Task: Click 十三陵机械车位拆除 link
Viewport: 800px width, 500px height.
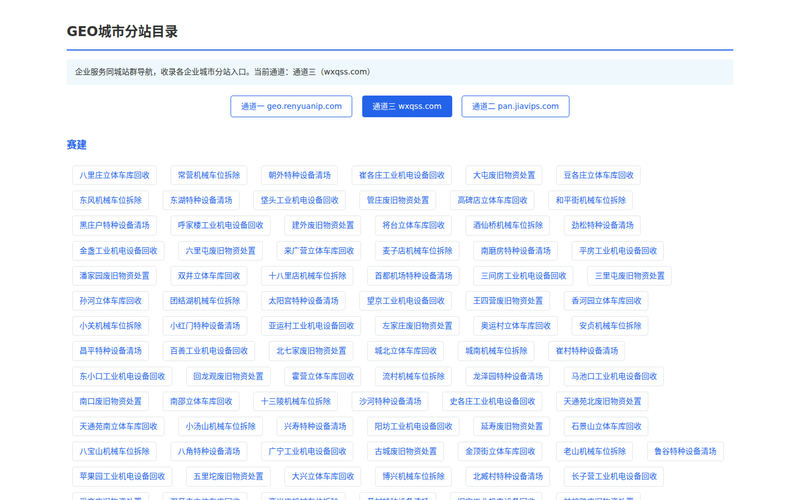Action: [295, 401]
